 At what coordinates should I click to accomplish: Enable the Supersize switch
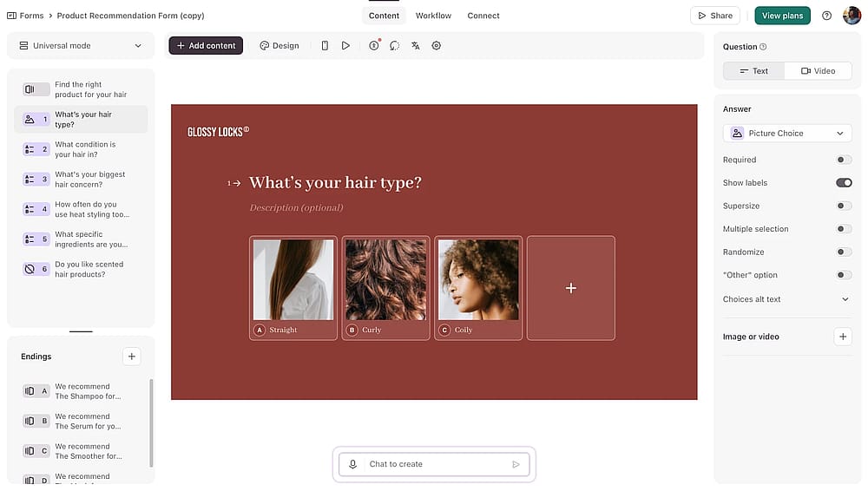click(x=844, y=206)
